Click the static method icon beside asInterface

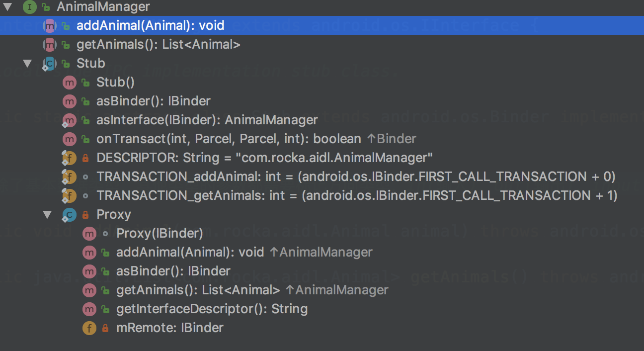69,120
